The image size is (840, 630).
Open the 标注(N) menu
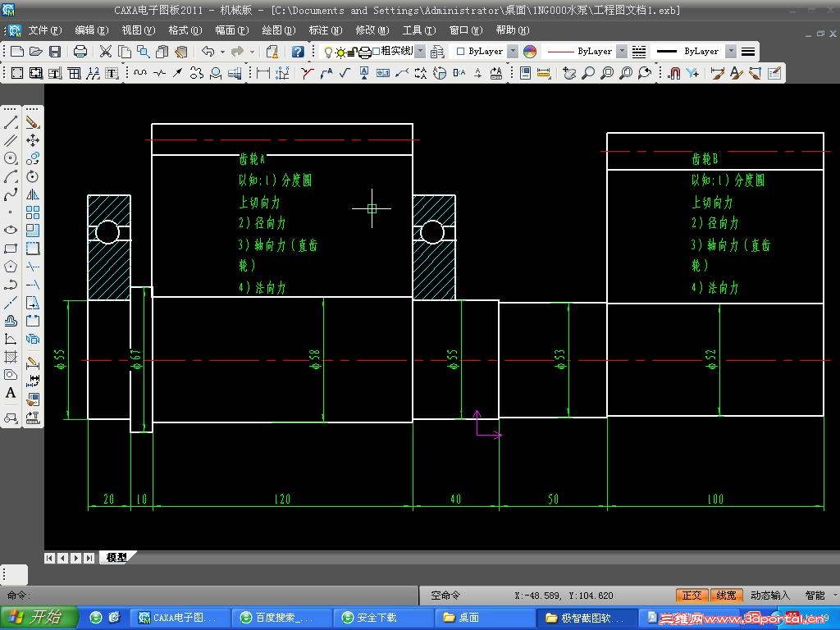tap(326, 30)
